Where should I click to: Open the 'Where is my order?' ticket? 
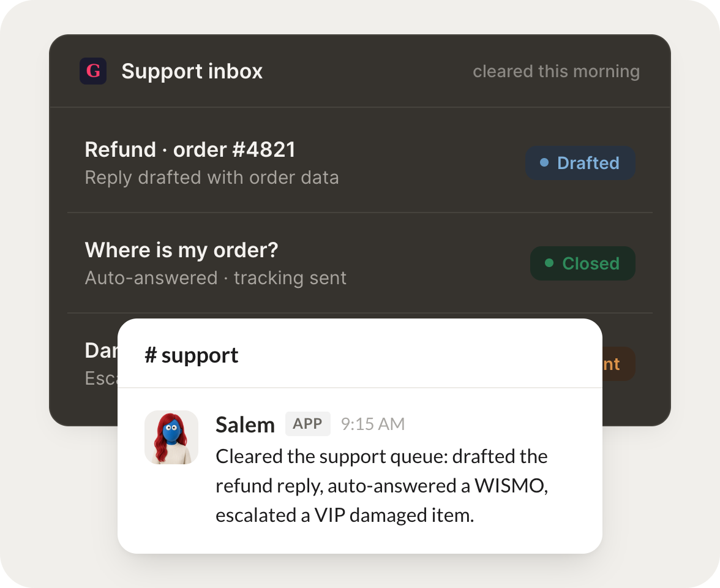point(360,263)
